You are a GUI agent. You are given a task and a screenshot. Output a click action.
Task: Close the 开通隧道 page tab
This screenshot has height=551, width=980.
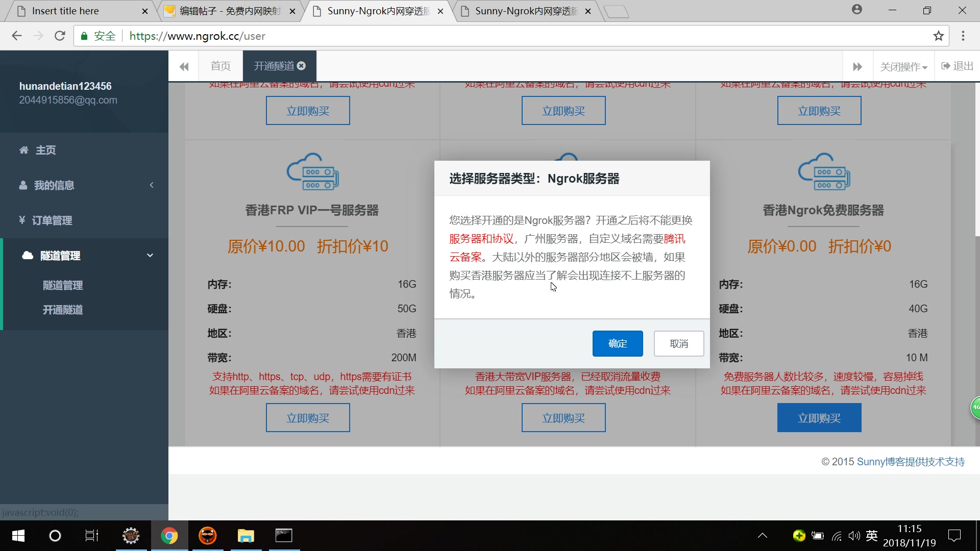[x=302, y=65]
